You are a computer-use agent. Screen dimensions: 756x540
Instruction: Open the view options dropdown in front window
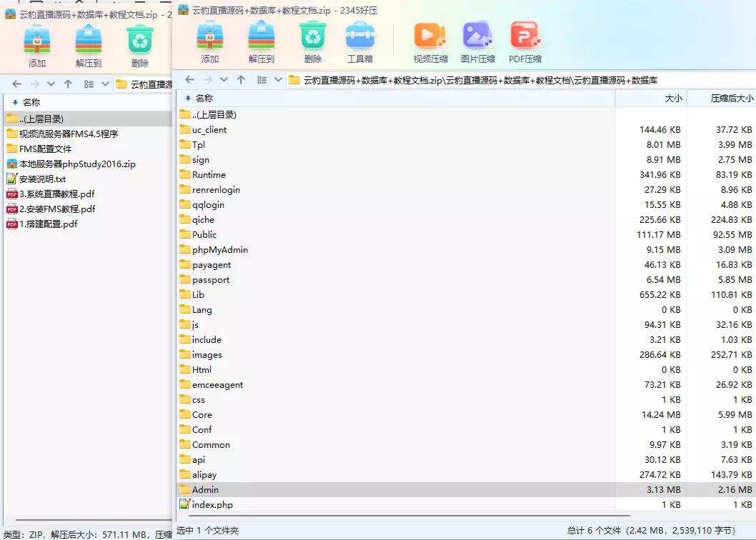278,79
